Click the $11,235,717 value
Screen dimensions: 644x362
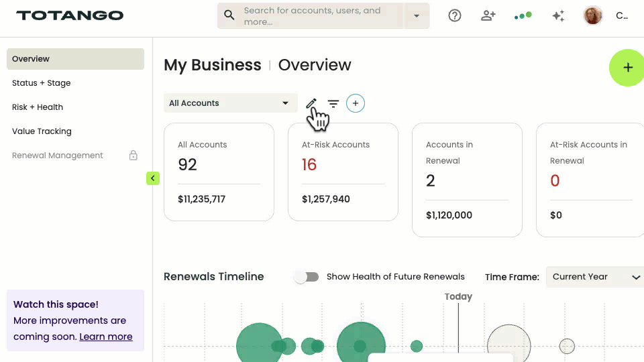pyautogui.click(x=202, y=199)
